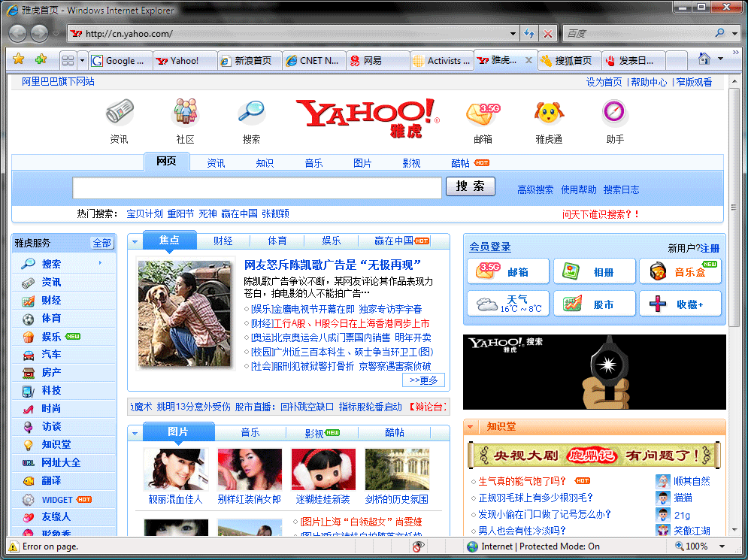Switch to the 网易 browser tab

(378, 61)
